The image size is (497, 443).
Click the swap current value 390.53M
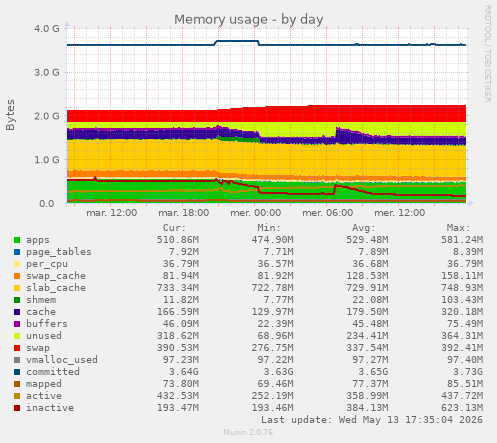[178, 348]
